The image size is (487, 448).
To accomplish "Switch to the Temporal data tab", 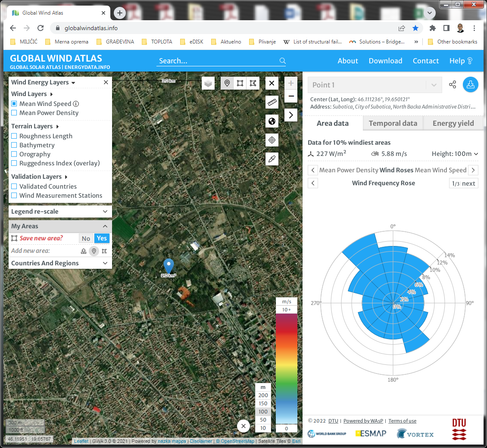I will click(x=393, y=123).
